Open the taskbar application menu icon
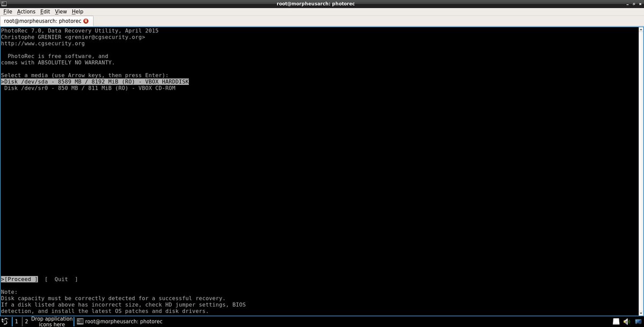Viewport: 644px width, 327px height. point(4,321)
